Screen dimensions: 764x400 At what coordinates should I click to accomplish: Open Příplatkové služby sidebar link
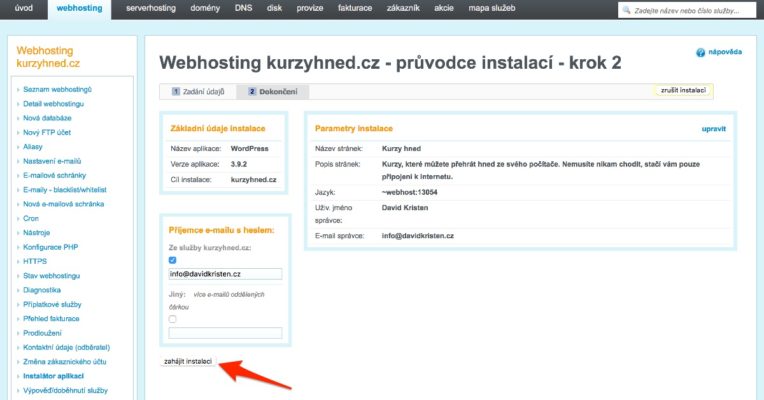52,305
